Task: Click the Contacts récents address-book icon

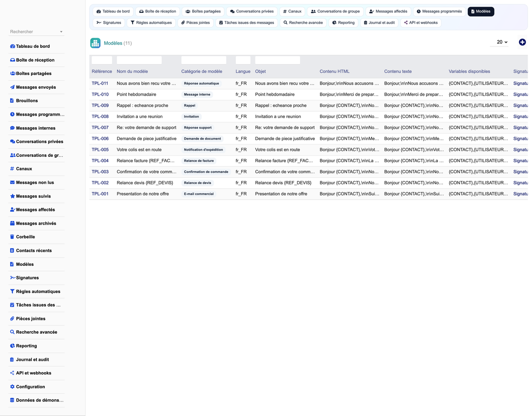Action: click(12, 251)
